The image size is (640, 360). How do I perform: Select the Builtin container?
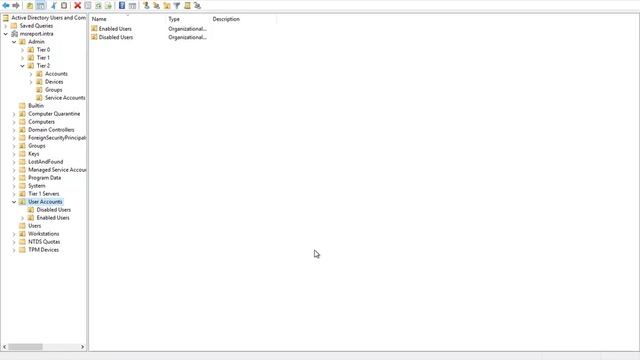coord(36,106)
